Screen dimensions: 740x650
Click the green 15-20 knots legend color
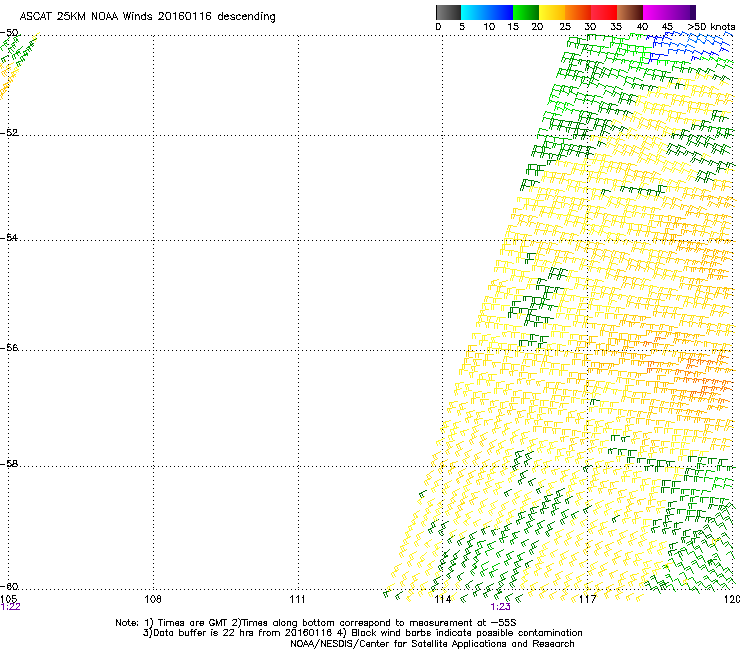click(526, 12)
